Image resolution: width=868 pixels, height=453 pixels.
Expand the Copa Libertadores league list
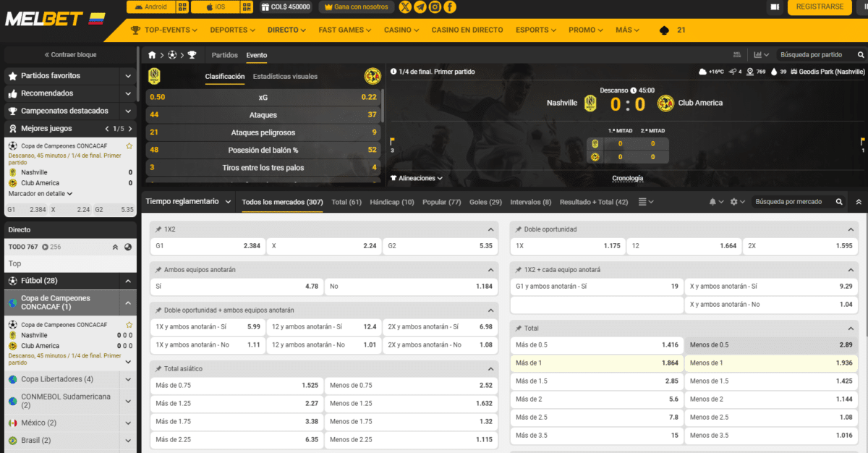[128, 379]
